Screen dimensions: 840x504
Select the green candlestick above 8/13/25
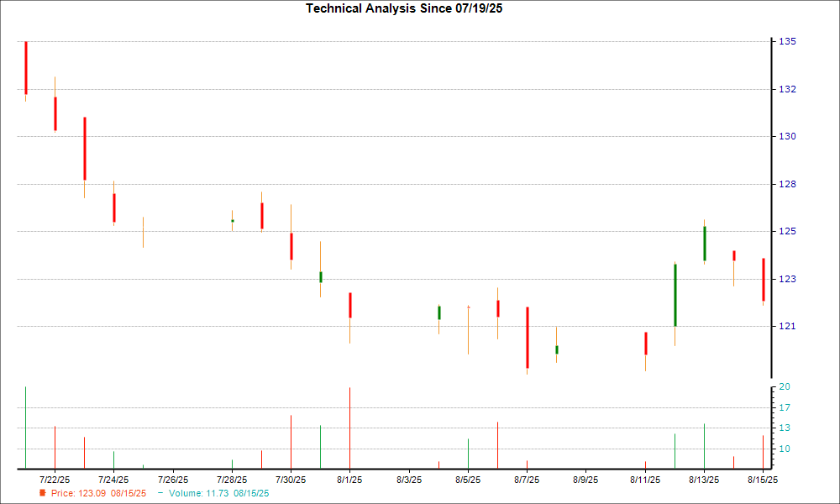click(x=705, y=244)
